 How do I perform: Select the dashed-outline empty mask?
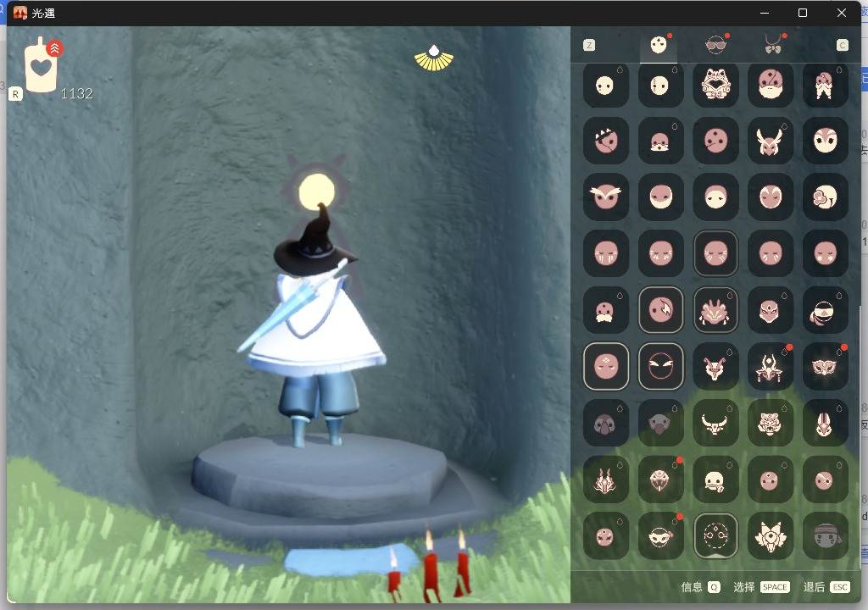715,535
